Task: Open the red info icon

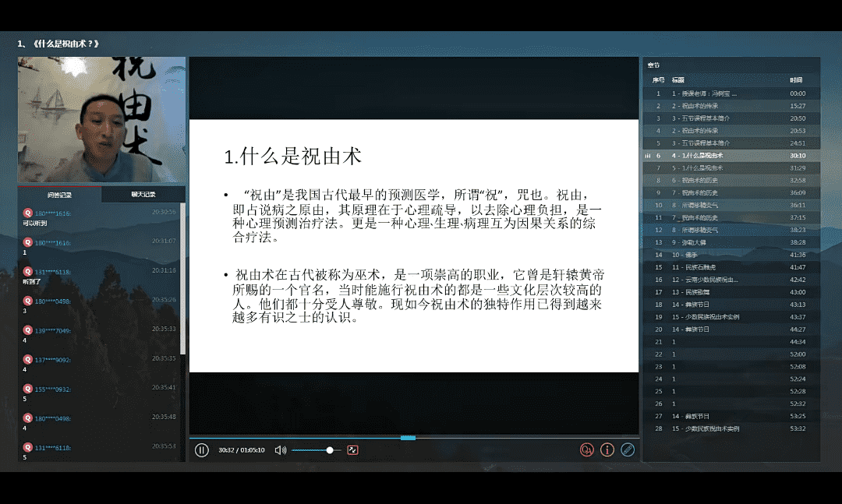Action: click(x=607, y=449)
